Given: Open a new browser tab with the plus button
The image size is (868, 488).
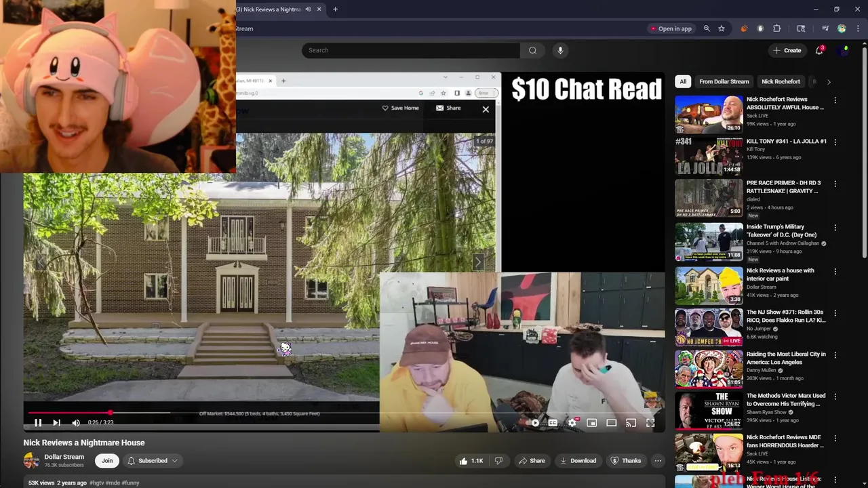Looking at the screenshot, I should pos(335,9).
